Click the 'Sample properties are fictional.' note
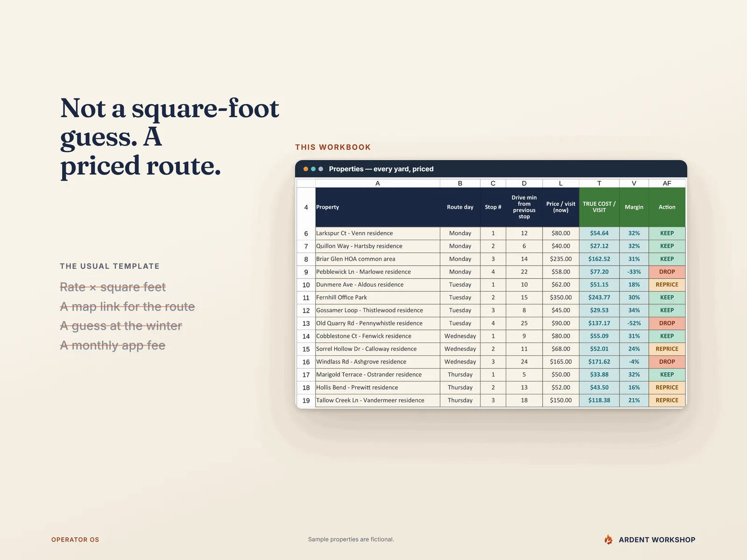 click(351, 539)
